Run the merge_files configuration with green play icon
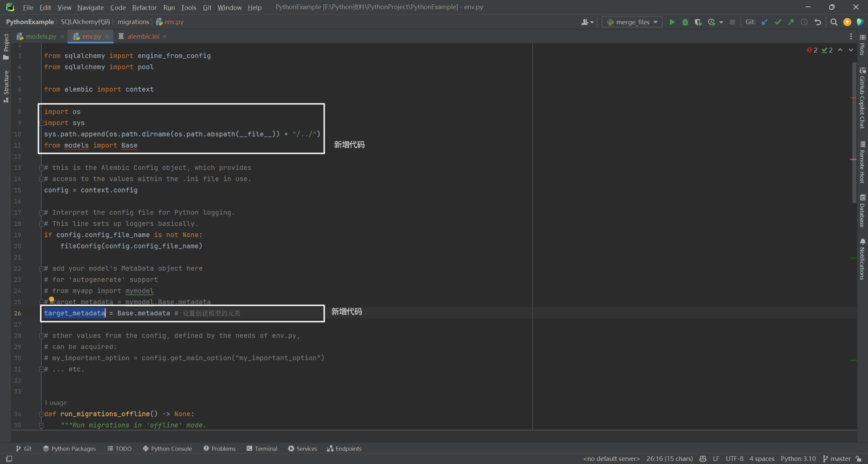Viewport: 868px width, 464px height. point(672,22)
